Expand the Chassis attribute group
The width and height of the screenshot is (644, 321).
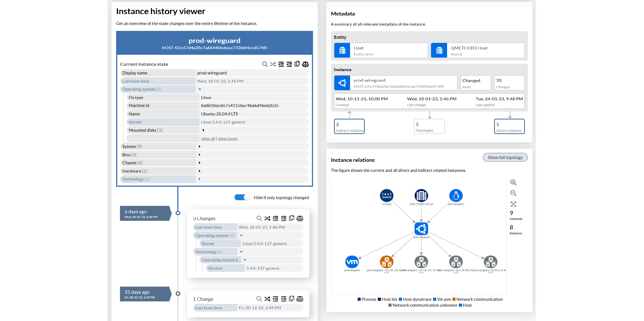point(199,163)
